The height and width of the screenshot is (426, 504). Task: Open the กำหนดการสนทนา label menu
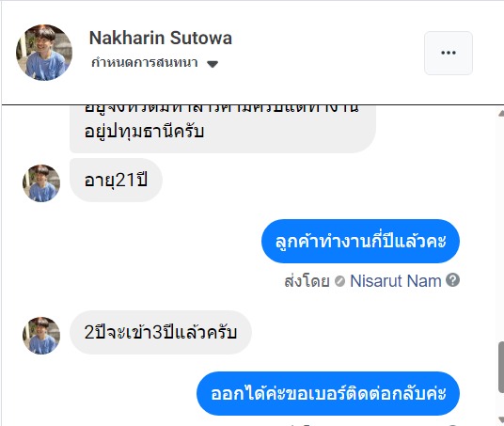point(144,63)
